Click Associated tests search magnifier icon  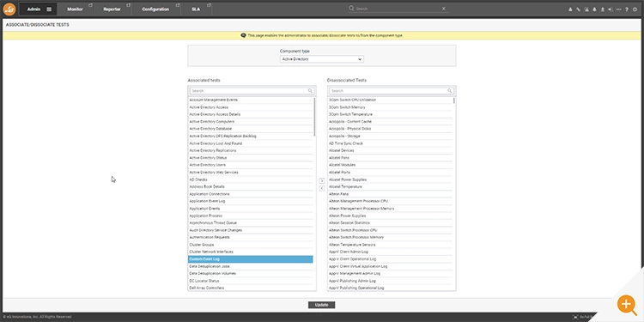310,91
